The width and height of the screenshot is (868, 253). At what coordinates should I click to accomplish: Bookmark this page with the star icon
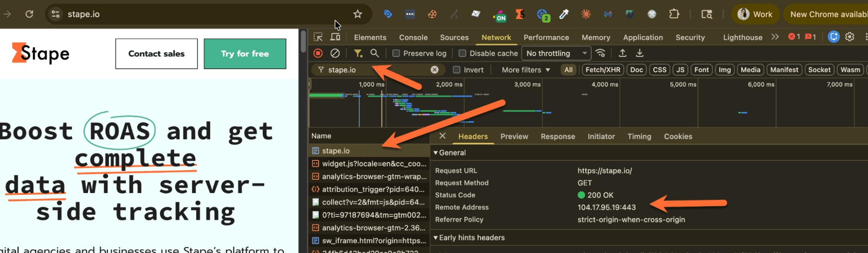click(x=357, y=14)
